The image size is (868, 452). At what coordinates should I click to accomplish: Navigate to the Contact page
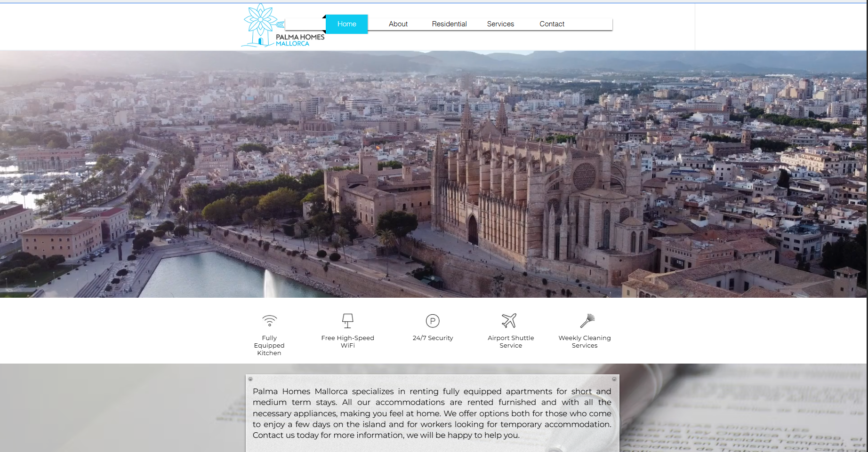(x=552, y=24)
